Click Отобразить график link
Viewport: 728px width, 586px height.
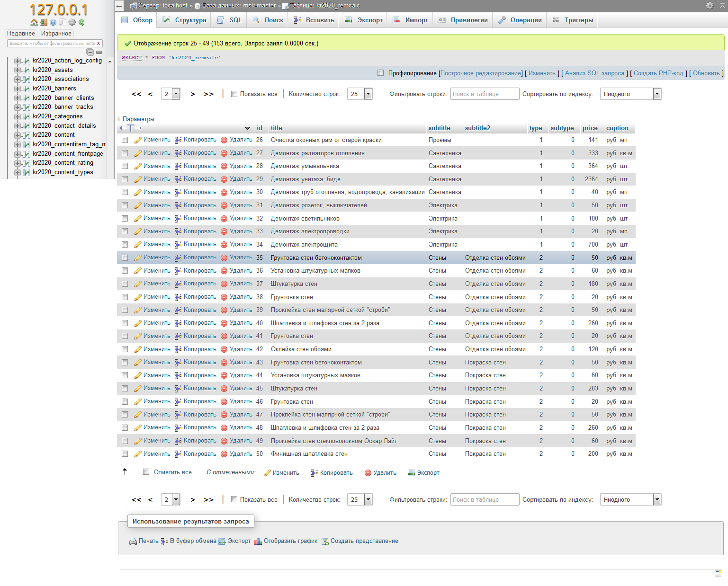pos(290,541)
